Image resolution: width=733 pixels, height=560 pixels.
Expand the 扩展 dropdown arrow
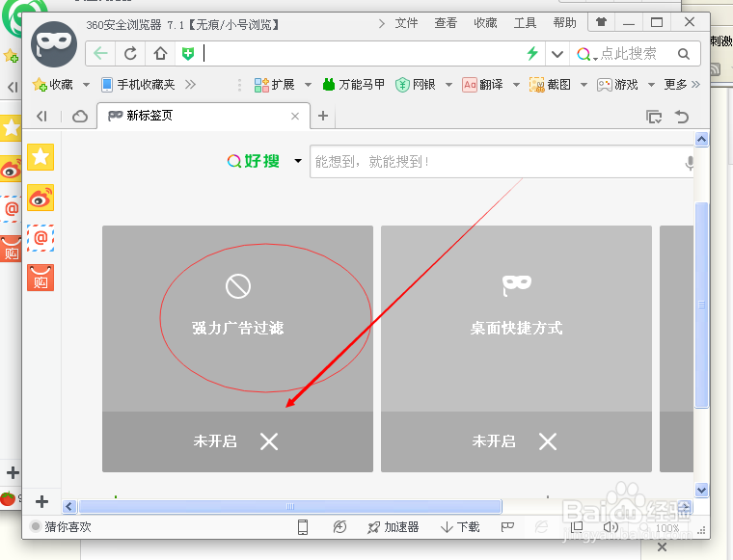(308, 85)
